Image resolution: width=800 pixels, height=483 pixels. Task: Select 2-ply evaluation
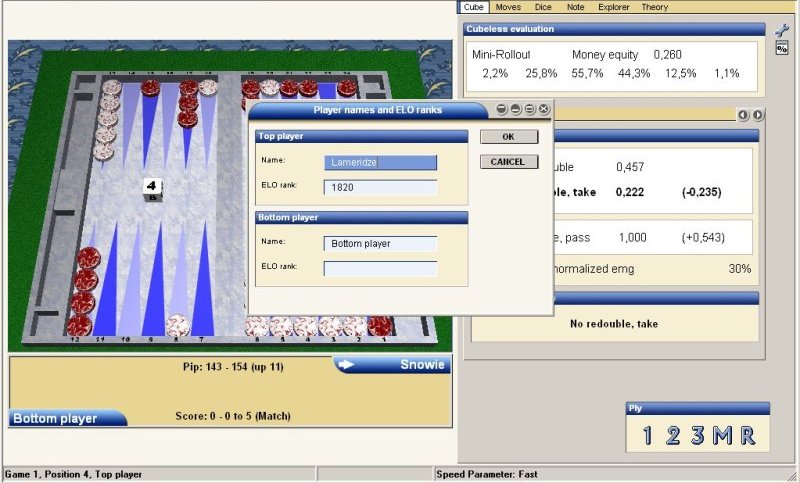tap(671, 435)
